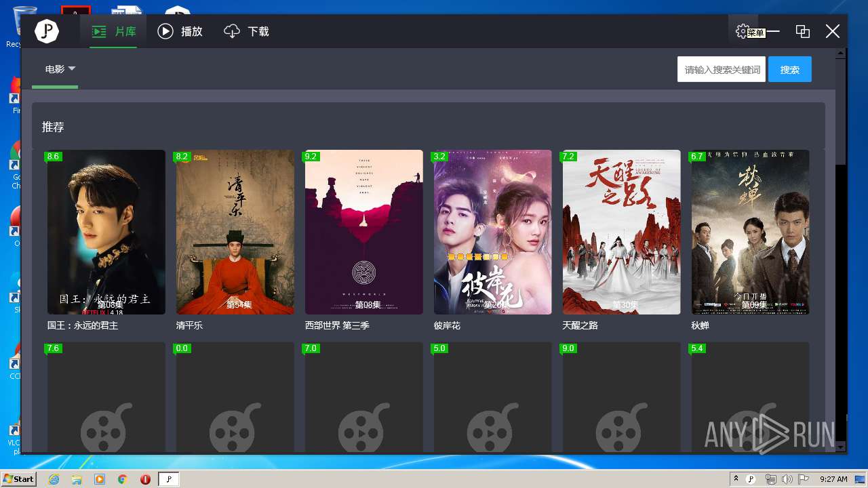Open the 秋蝉 poster

point(751,232)
